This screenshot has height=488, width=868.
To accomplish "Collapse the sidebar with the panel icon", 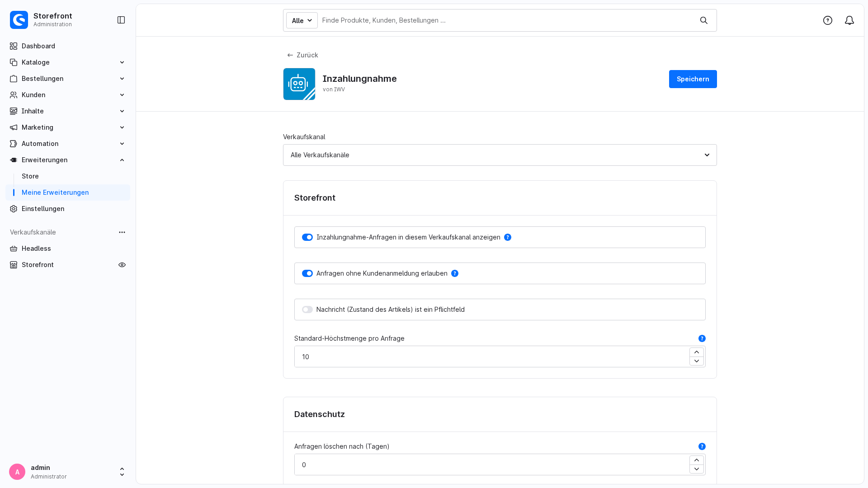I will tap(121, 20).
